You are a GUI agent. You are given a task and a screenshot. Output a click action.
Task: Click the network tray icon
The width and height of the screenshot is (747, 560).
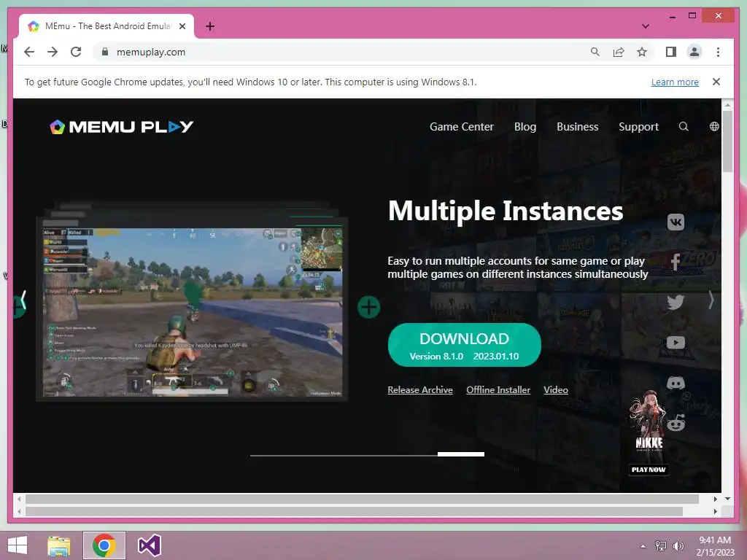point(661,546)
